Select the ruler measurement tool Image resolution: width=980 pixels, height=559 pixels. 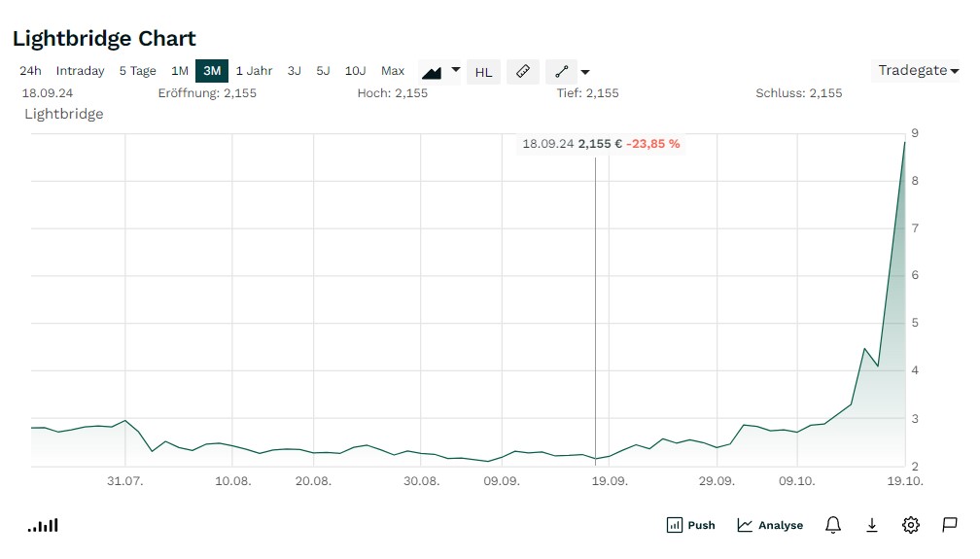pyautogui.click(x=523, y=71)
